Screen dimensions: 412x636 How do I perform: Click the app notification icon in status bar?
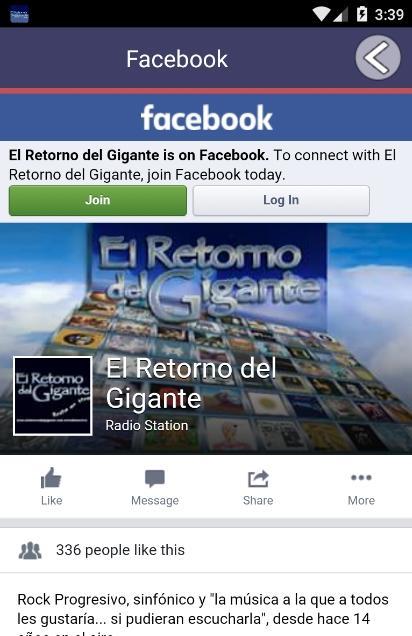tap(19, 15)
